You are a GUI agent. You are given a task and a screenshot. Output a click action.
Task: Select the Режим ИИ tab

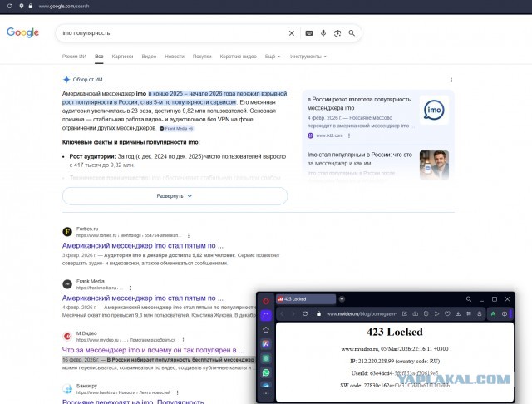pyautogui.click(x=75, y=57)
